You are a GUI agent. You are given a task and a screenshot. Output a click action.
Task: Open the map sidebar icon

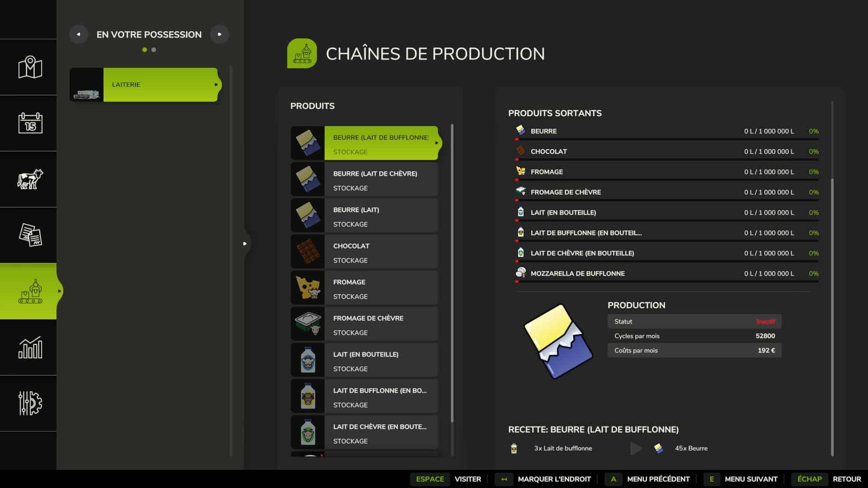(30, 67)
